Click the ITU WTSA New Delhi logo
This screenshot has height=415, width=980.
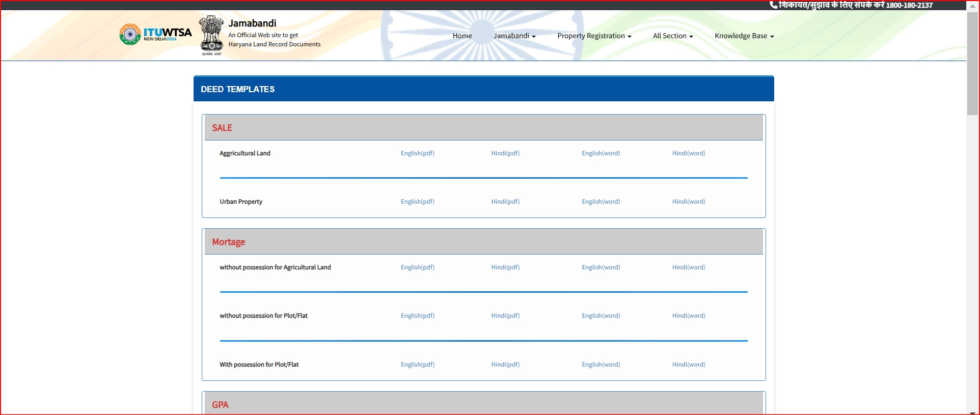click(x=155, y=34)
